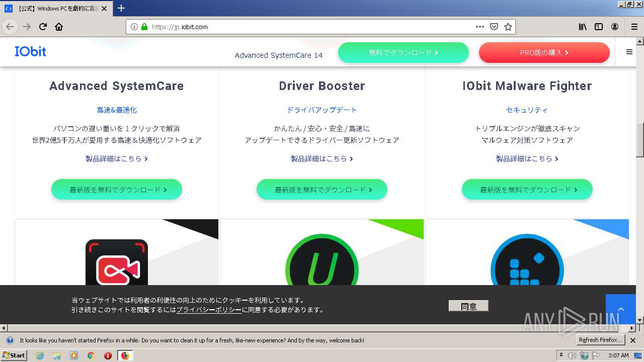The width and height of the screenshot is (644, 362).
Task: Select the IObit browser tab
Action: coord(56,8)
